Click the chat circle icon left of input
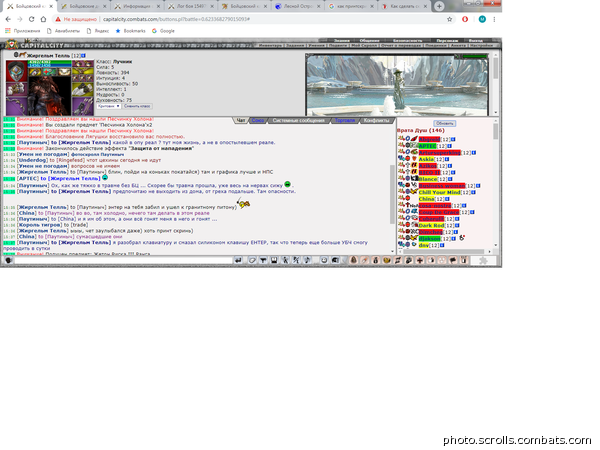Screen dimensions: 600x450 click(x=8, y=260)
